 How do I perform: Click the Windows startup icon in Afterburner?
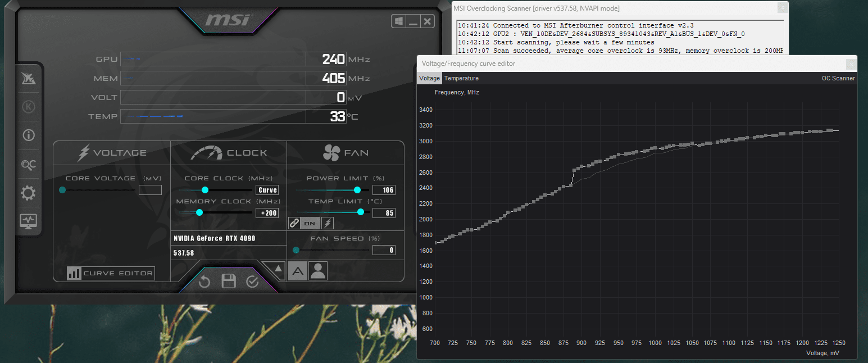pos(398,22)
